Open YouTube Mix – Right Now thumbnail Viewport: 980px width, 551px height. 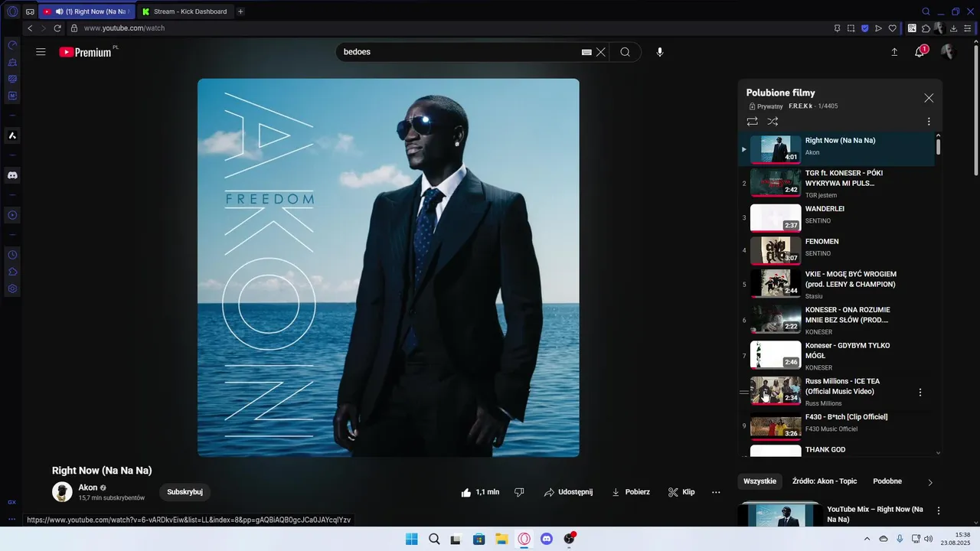[779, 515]
